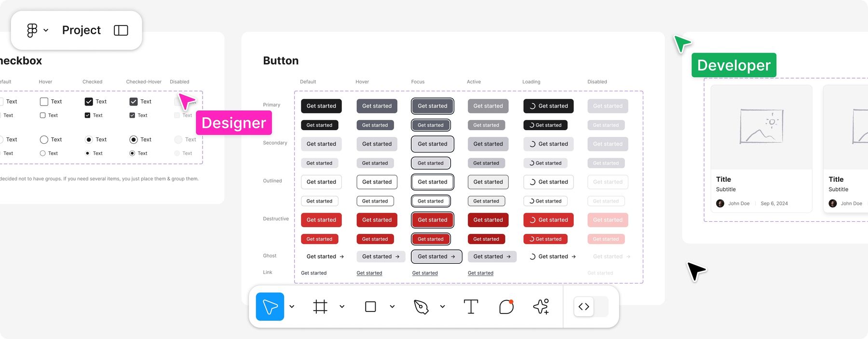The image size is (868, 339).
Task: Select the large Checked-Hover column radio button
Action: [134, 140]
